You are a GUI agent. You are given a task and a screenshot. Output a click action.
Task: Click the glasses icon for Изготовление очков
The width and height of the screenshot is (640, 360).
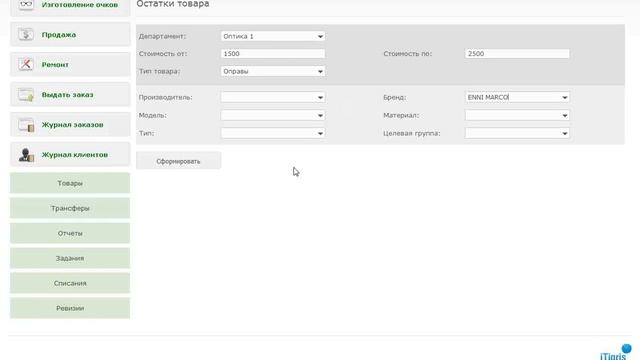click(26, 4)
